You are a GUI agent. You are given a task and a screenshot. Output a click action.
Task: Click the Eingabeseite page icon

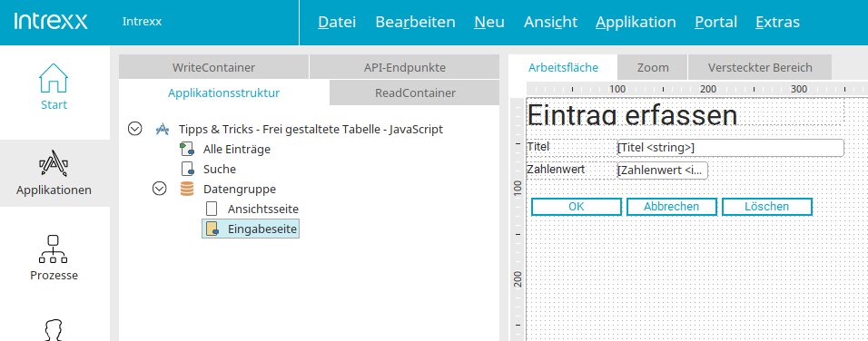[x=212, y=229]
